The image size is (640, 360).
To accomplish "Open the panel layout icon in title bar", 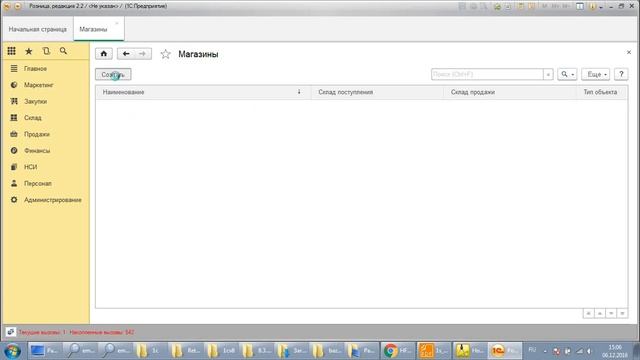I will (580, 6).
